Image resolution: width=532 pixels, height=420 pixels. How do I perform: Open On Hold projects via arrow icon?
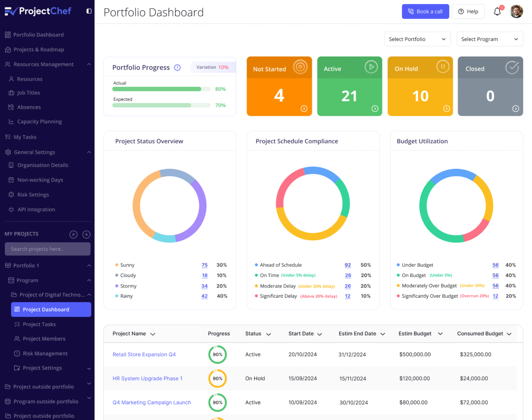[x=447, y=109]
